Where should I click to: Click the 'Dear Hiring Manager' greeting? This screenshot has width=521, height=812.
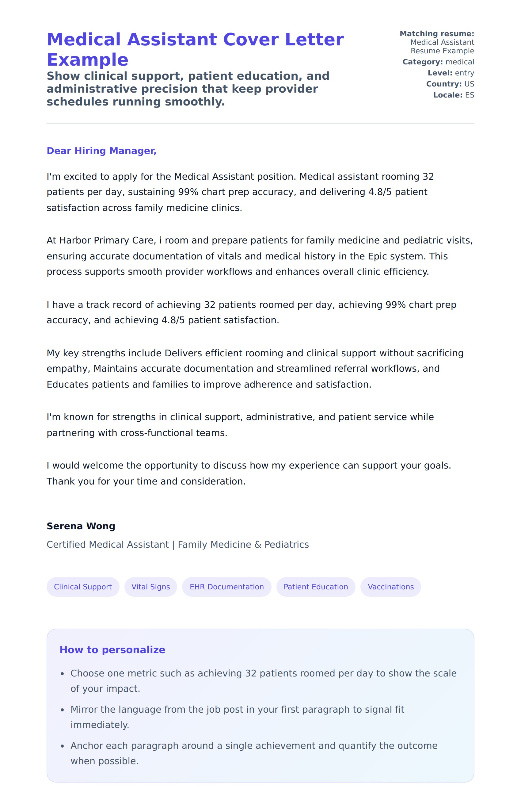pyautogui.click(x=101, y=151)
